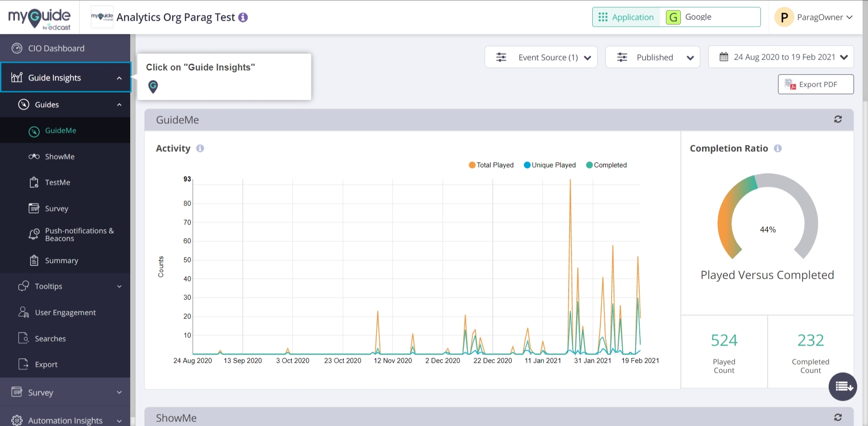Refresh the GuideMe panel
Image resolution: width=868 pixels, height=426 pixels.
tap(838, 119)
